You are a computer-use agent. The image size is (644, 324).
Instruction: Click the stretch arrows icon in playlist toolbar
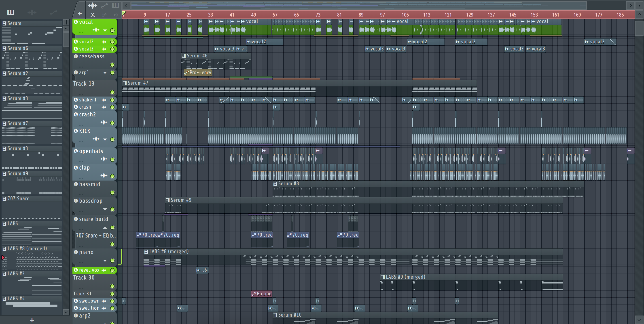point(116,15)
